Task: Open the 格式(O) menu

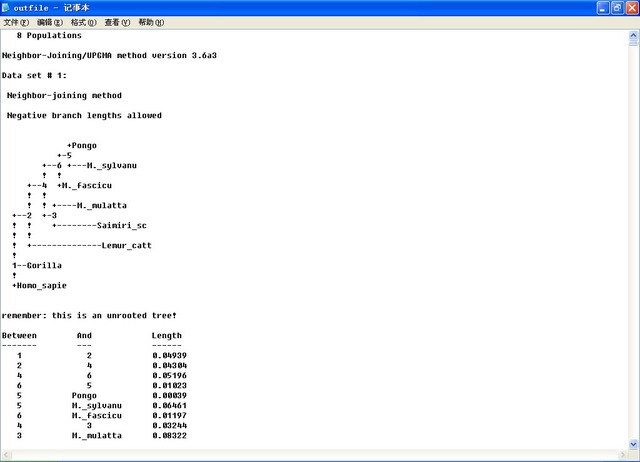Action: 84,22
